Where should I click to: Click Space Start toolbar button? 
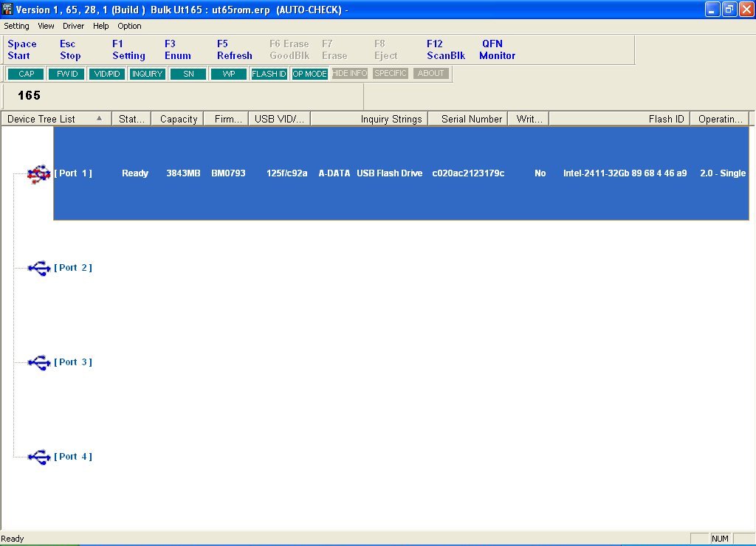[x=21, y=49]
